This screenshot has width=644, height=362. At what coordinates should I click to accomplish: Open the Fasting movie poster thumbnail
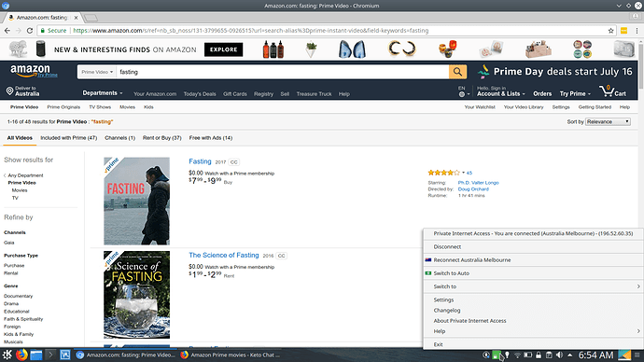(137, 202)
